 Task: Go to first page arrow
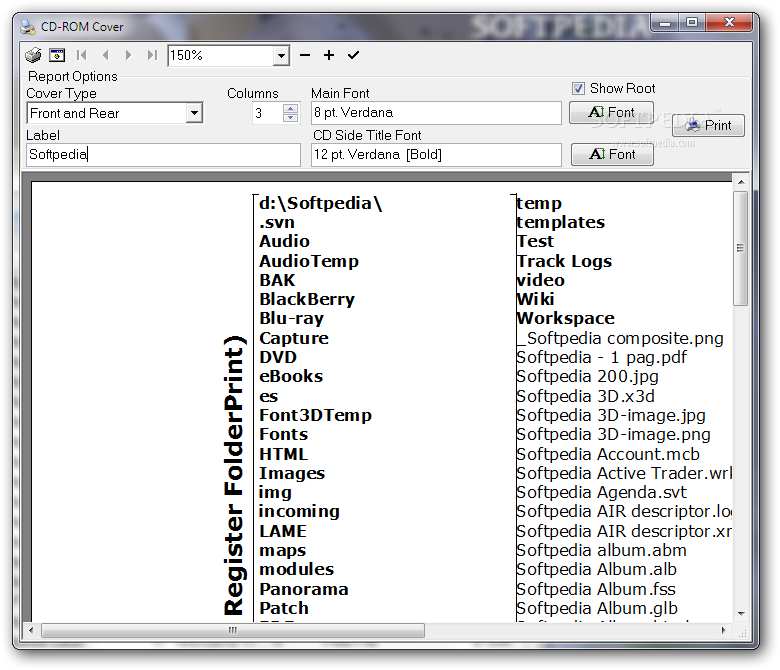click(82, 55)
